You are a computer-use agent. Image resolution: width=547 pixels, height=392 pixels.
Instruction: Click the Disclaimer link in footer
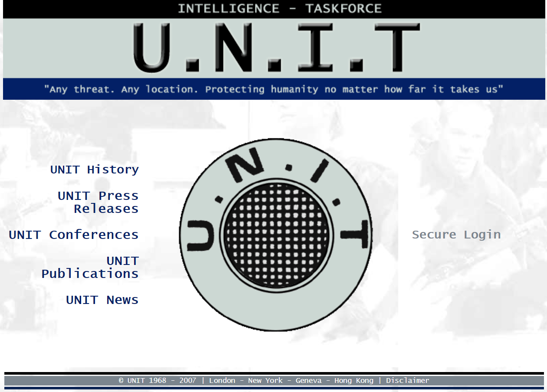point(408,381)
